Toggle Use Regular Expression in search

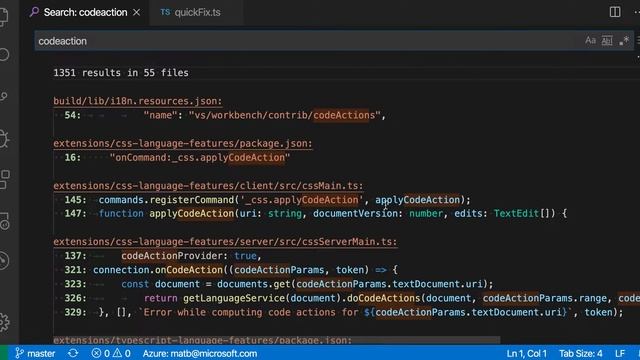624,40
